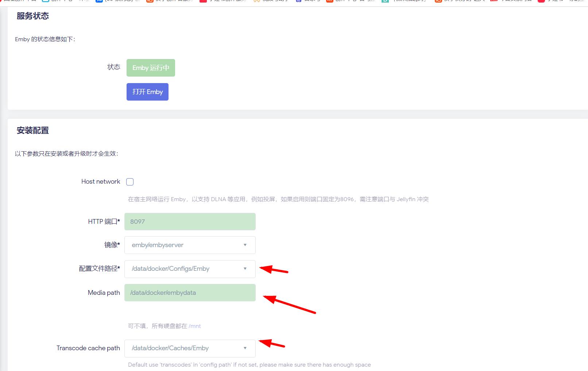Viewport: 588px width, 371px height.
Task: Click the text Emby 的状态信息如下
Action: point(45,39)
